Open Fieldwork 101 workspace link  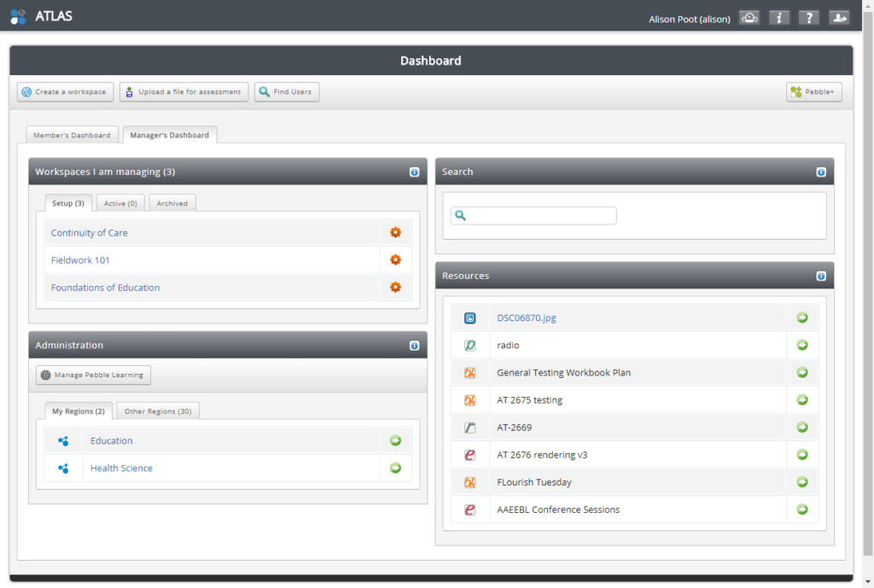(80, 259)
